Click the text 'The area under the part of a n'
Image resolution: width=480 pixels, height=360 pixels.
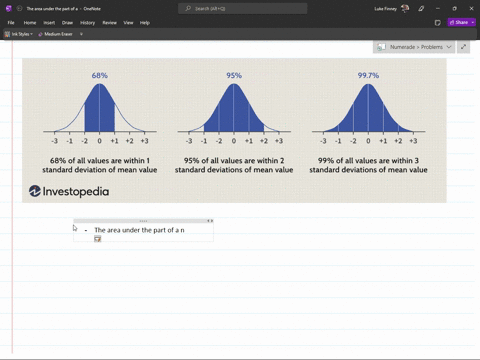click(139, 230)
